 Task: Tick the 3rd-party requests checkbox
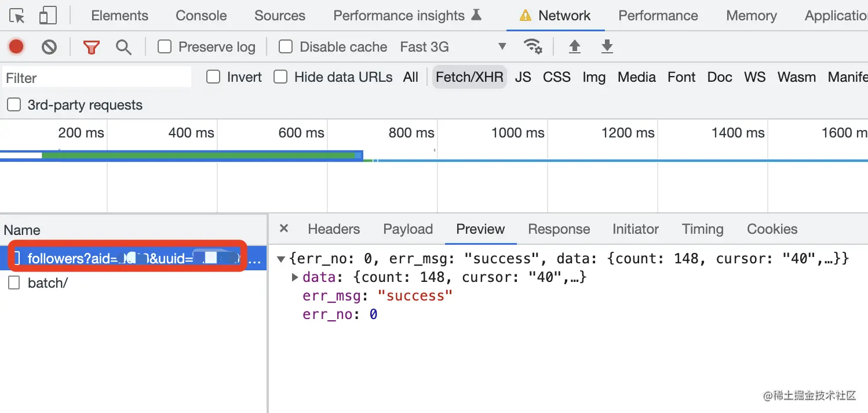(x=13, y=105)
